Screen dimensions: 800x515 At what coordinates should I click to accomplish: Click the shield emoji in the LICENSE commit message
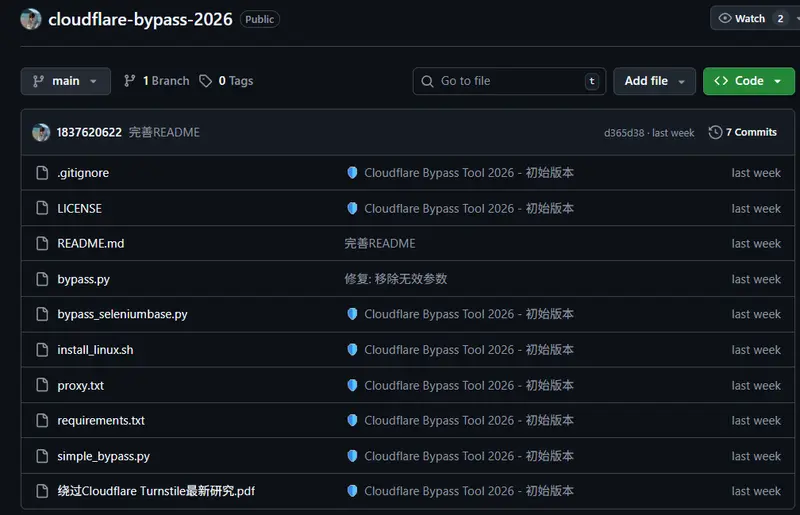click(x=352, y=208)
